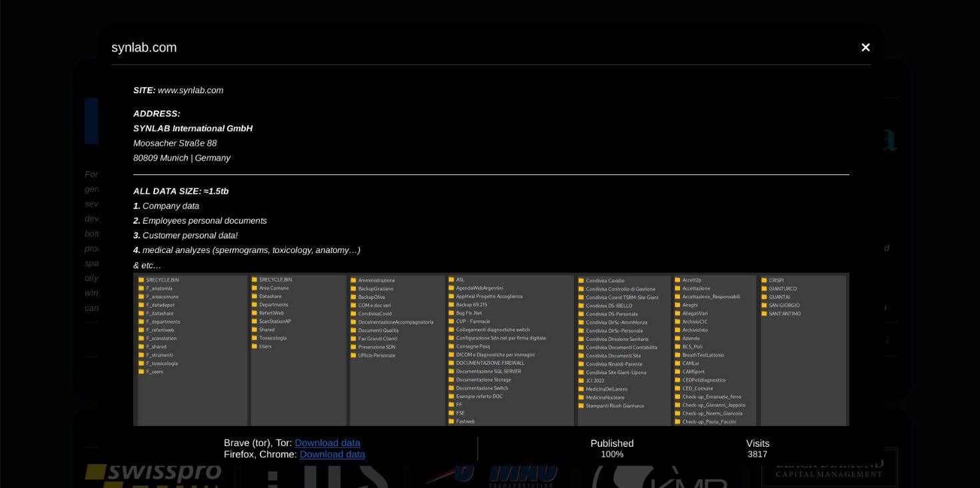Click the ALL DATA SIZE ≈1.5tb text
This screenshot has height=488, width=980.
181,191
